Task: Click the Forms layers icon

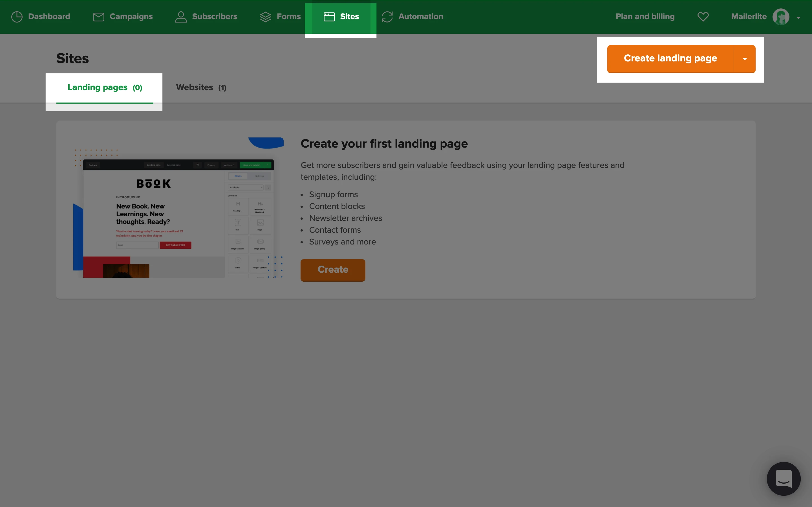Action: coord(265,17)
